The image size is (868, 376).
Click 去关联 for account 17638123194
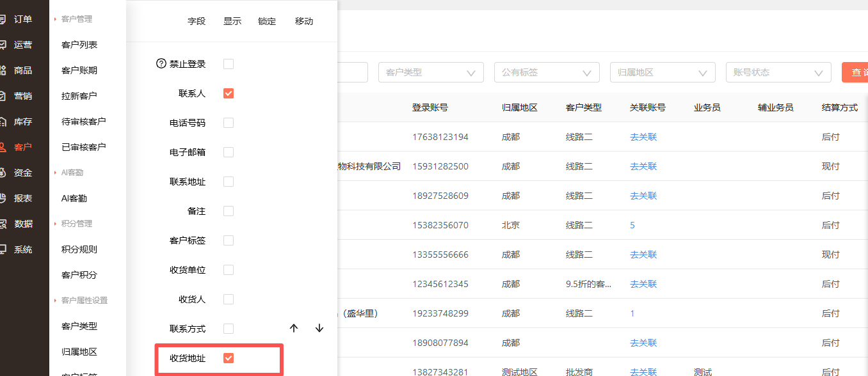point(643,137)
